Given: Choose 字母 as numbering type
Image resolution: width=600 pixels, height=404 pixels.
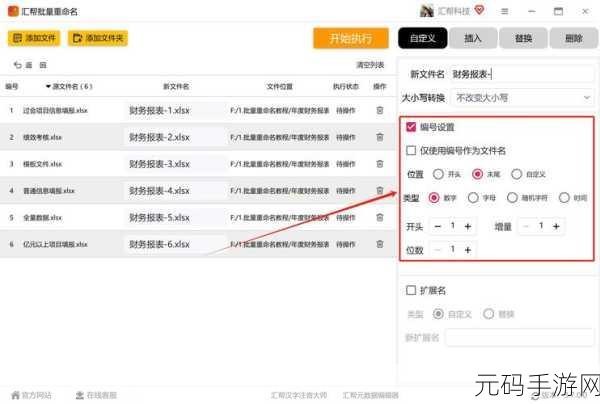Looking at the screenshot, I should click(473, 198).
